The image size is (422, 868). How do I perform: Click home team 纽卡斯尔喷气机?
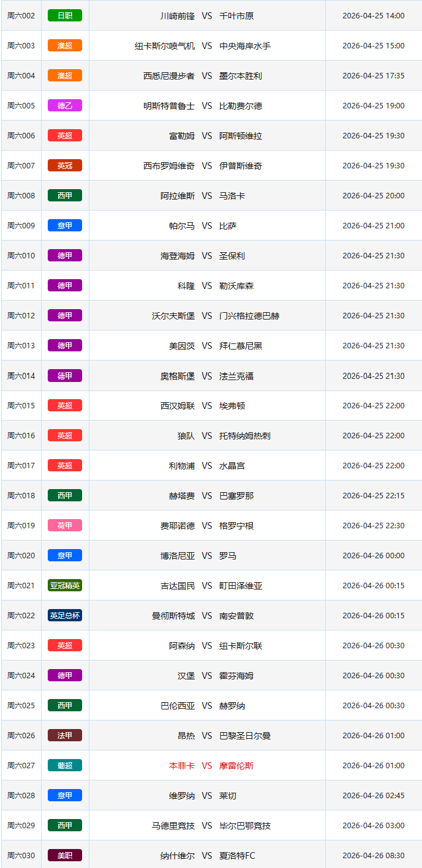point(165,46)
